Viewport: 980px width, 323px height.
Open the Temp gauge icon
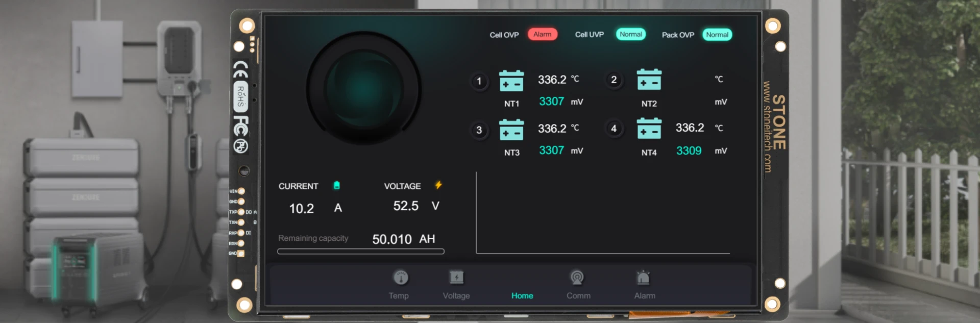coord(401,278)
